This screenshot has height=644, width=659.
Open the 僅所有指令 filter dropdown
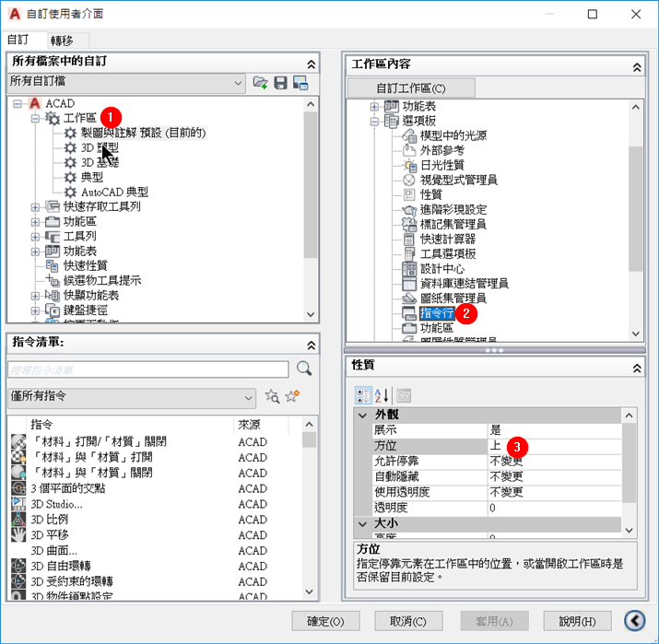(132, 397)
